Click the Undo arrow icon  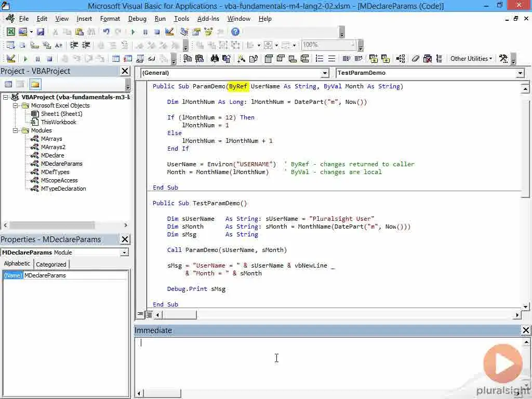pyautogui.click(x=106, y=32)
